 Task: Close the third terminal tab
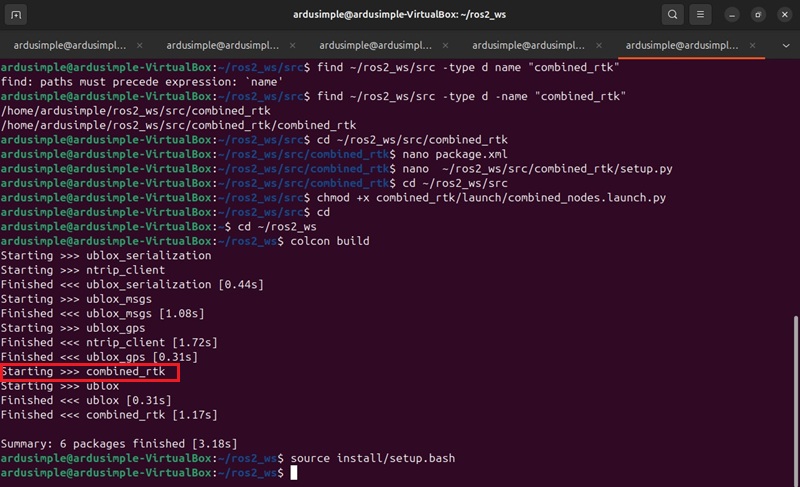(x=443, y=45)
